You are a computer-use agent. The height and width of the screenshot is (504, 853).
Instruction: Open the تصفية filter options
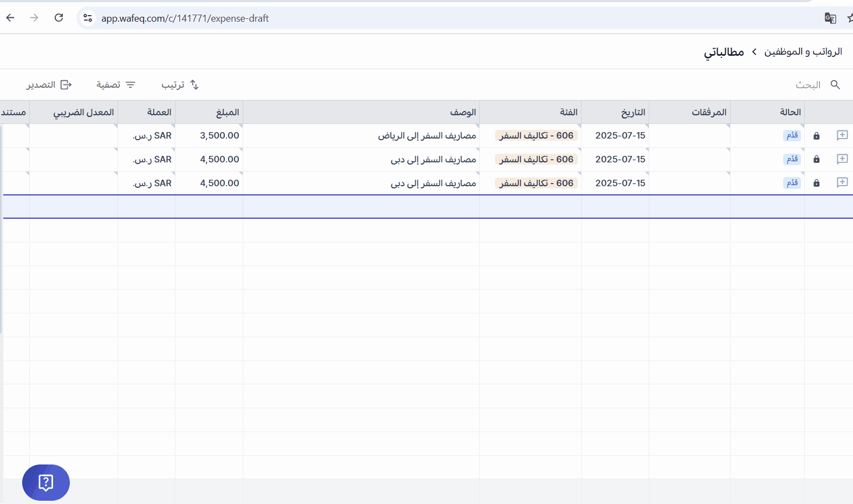point(115,84)
